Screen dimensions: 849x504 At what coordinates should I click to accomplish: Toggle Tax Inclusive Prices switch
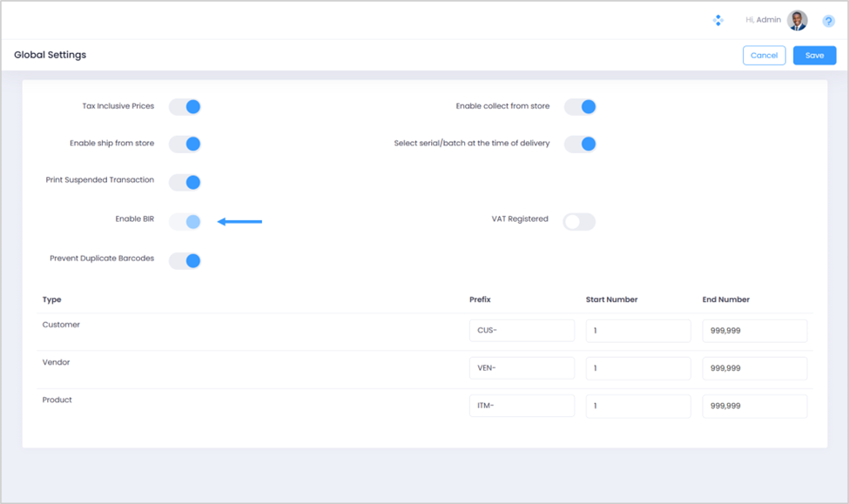(x=185, y=107)
